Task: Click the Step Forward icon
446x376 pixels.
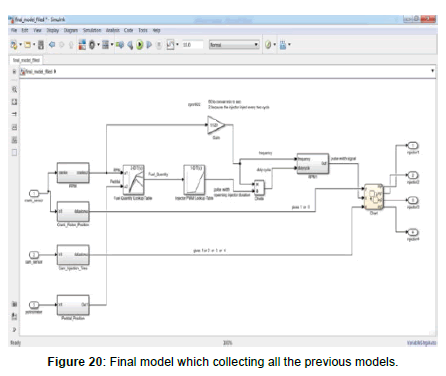Action: pos(149,45)
